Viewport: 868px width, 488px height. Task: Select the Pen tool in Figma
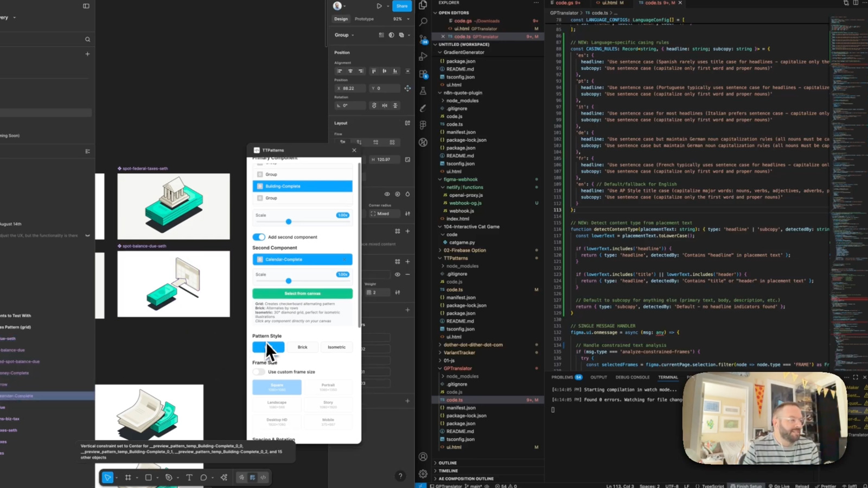tap(169, 477)
